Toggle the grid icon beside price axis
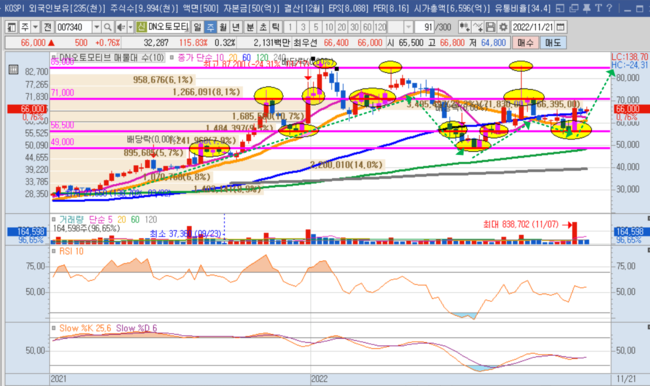650x386 pixels. point(13,70)
